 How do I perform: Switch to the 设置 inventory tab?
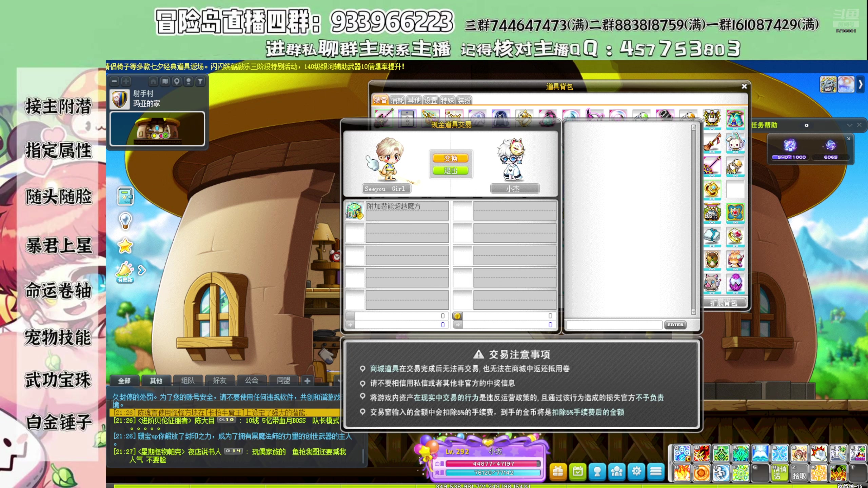click(431, 100)
